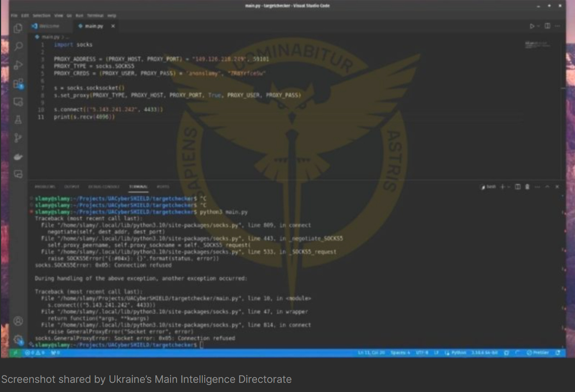
Task: Click 'python3 main.py' command in terminal
Action: [x=224, y=212]
